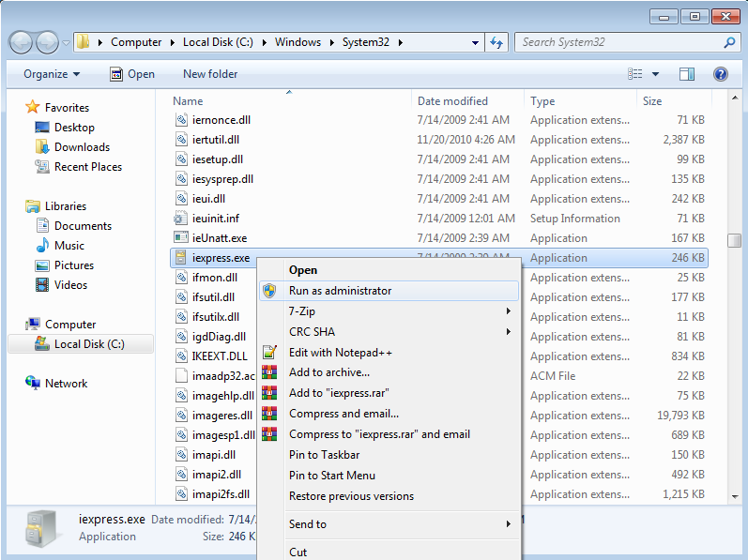Expand the 7-Zip submenu arrow
The height and width of the screenshot is (560, 748).
pos(509,311)
